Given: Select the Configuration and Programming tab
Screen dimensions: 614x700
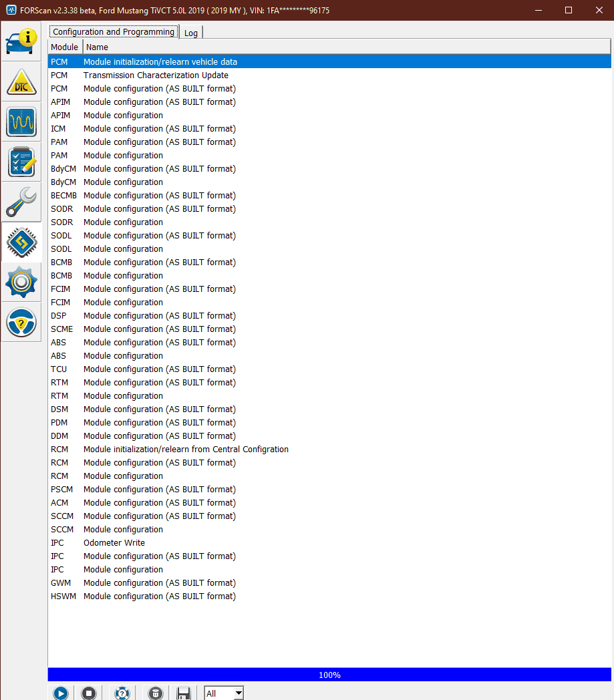Looking at the screenshot, I should pos(114,31).
